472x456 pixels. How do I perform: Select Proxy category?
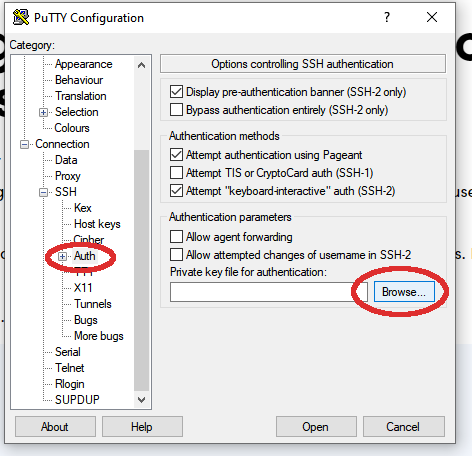click(68, 176)
